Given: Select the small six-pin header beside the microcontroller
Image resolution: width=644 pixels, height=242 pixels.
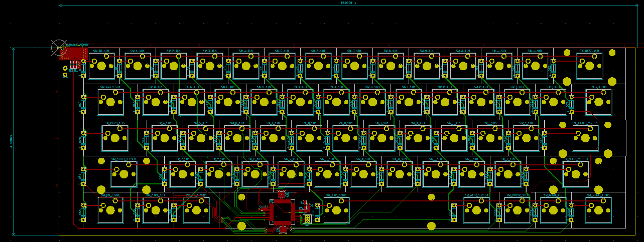Looking at the screenshot, I should tap(307, 218).
